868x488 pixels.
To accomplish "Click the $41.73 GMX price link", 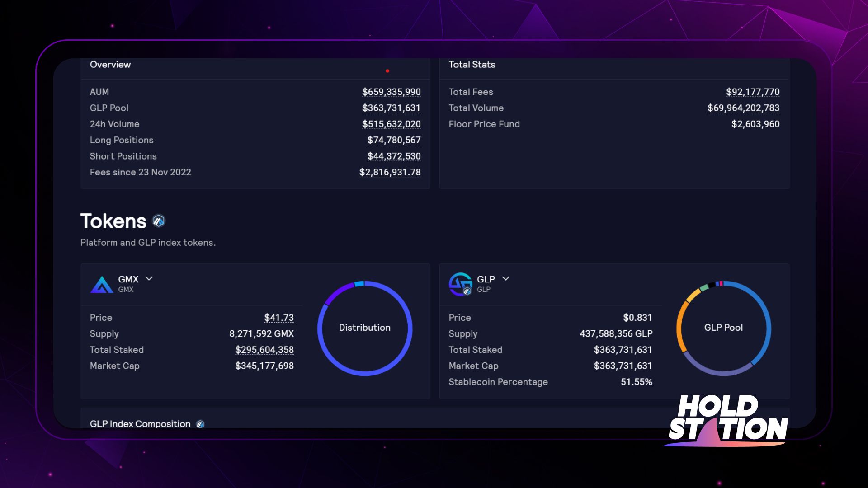I will tap(278, 317).
